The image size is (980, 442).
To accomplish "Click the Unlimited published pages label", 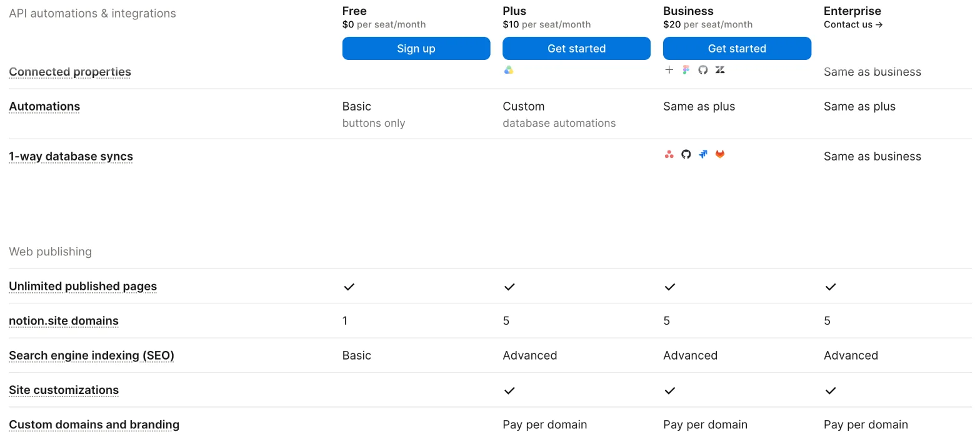I will [x=83, y=287].
